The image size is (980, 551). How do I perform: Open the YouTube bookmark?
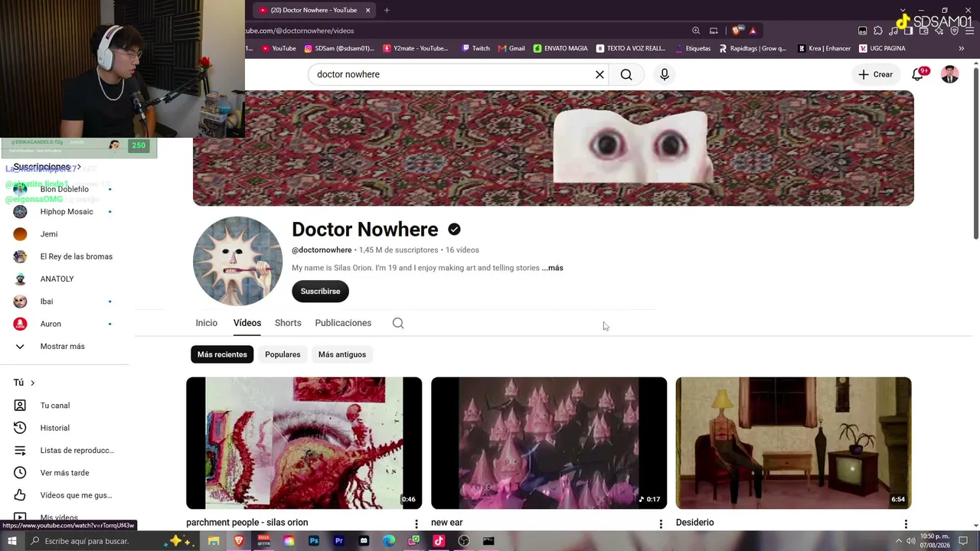(x=279, y=48)
